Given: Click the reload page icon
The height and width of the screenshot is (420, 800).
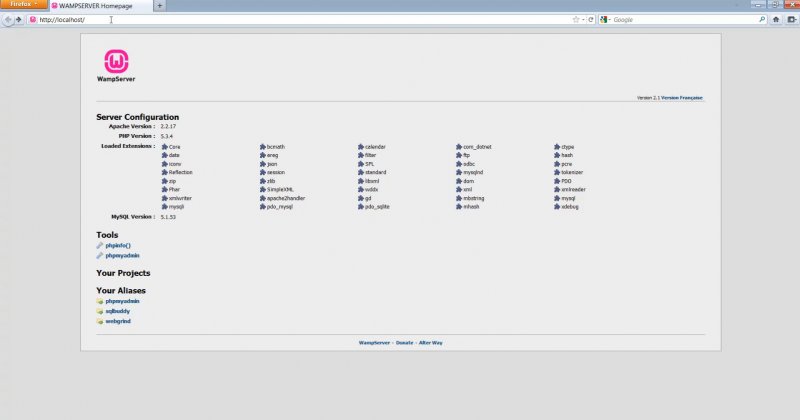Looking at the screenshot, I should (591, 19).
